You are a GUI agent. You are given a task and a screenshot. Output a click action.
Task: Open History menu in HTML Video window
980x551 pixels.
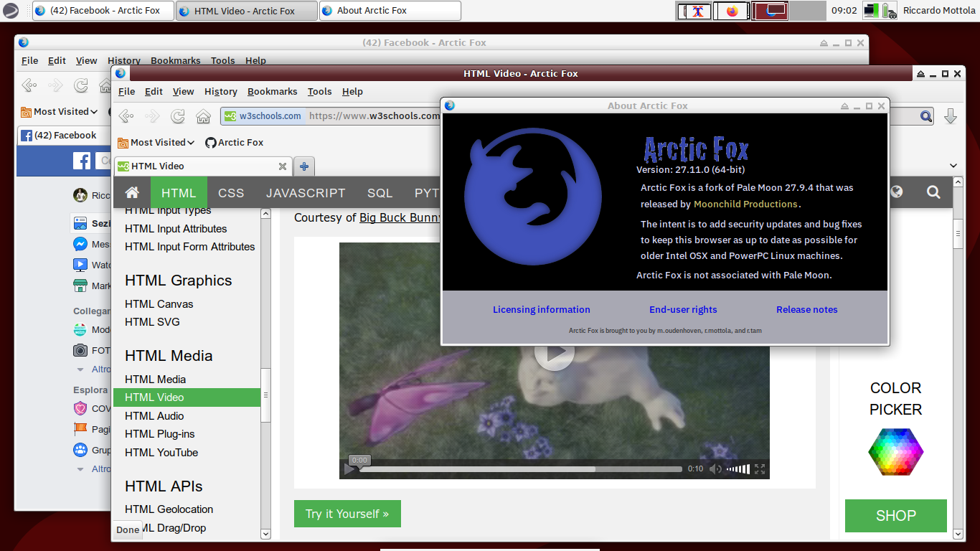pos(221,91)
